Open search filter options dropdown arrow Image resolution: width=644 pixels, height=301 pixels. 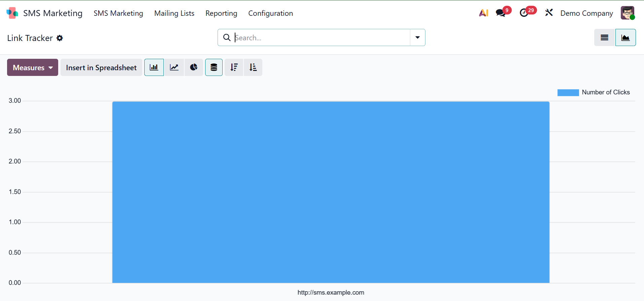tap(417, 38)
